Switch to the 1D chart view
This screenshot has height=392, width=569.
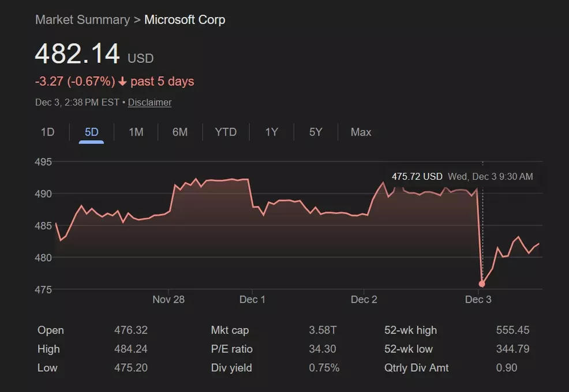pos(47,132)
